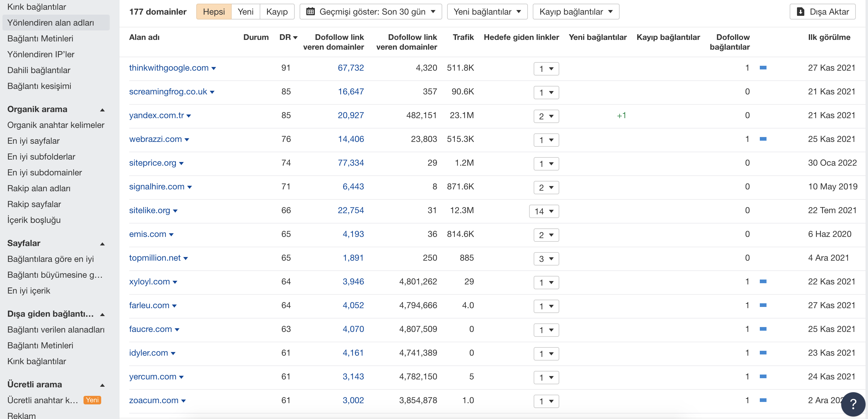Open Bağlantı verilen alanadları in sidebar
The width and height of the screenshot is (868, 419).
point(56,329)
